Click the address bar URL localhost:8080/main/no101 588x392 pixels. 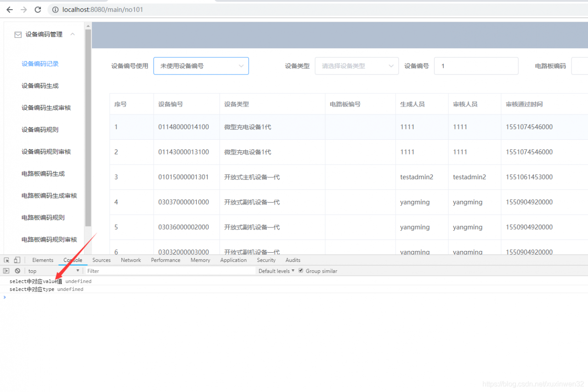click(103, 10)
